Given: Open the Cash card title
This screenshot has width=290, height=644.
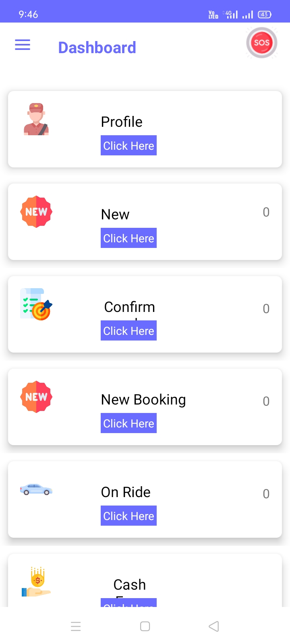Looking at the screenshot, I should tap(130, 584).
